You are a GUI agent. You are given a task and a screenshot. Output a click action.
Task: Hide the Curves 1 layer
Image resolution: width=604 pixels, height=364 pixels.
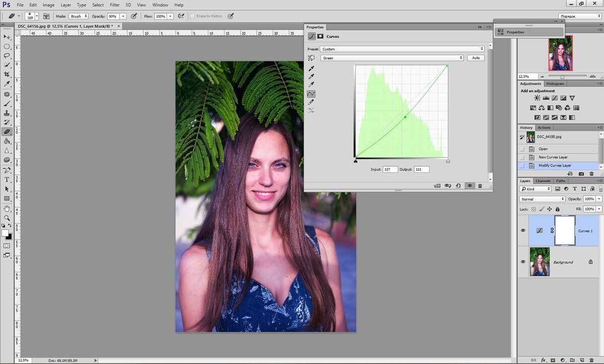click(523, 230)
